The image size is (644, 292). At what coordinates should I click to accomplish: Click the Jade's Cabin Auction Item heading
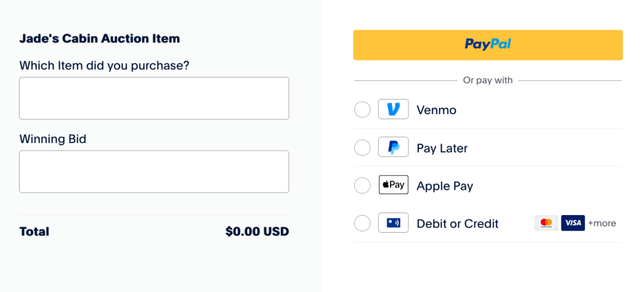(x=100, y=38)
